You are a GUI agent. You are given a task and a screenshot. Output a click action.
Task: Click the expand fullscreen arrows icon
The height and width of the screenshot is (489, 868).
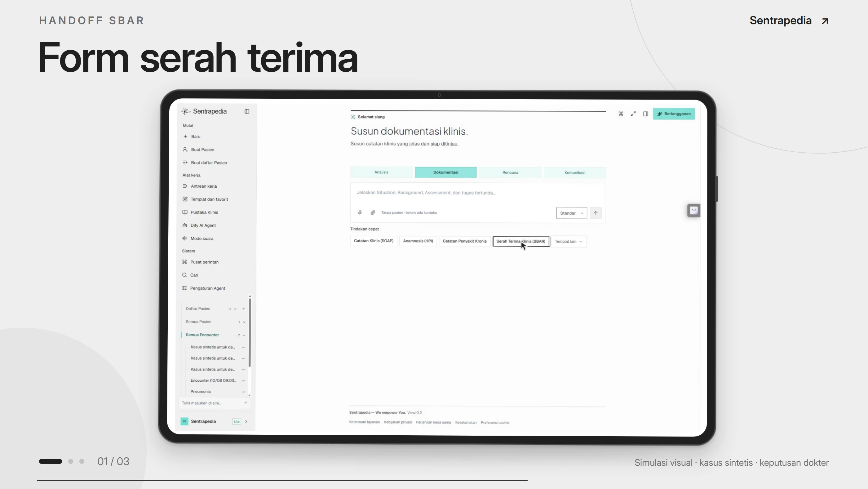click(x=633, y=114)
